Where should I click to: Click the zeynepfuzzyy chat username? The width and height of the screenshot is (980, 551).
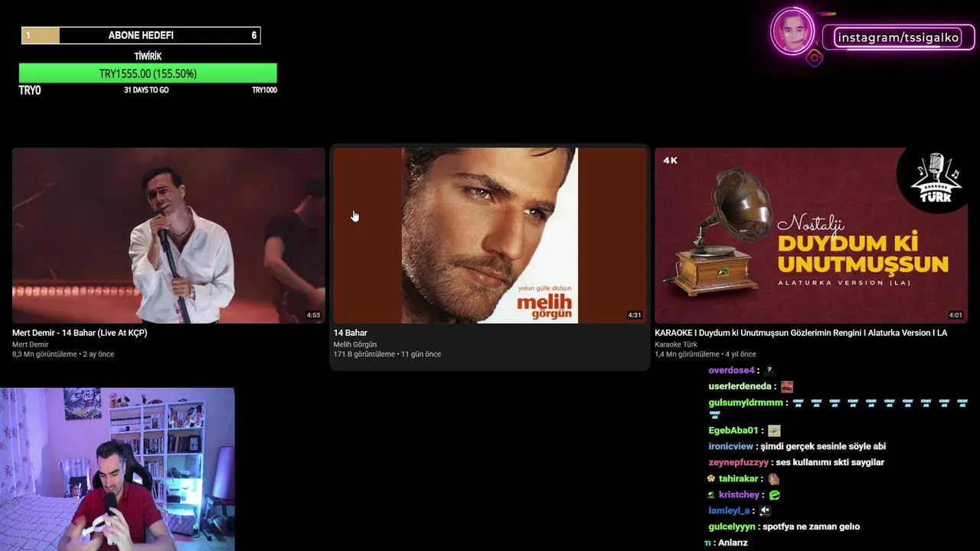738,462
